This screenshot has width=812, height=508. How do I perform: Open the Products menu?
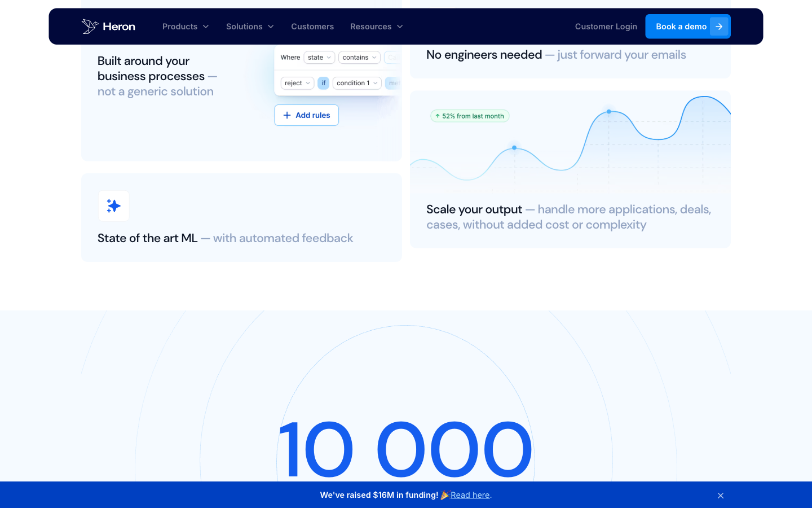coord(186,27)
